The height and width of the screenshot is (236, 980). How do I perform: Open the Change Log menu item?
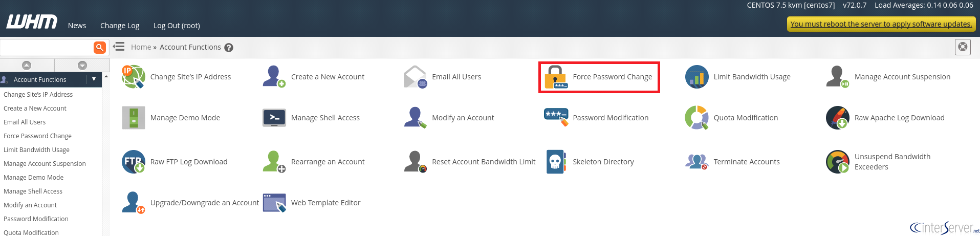[x=120, y=26]
